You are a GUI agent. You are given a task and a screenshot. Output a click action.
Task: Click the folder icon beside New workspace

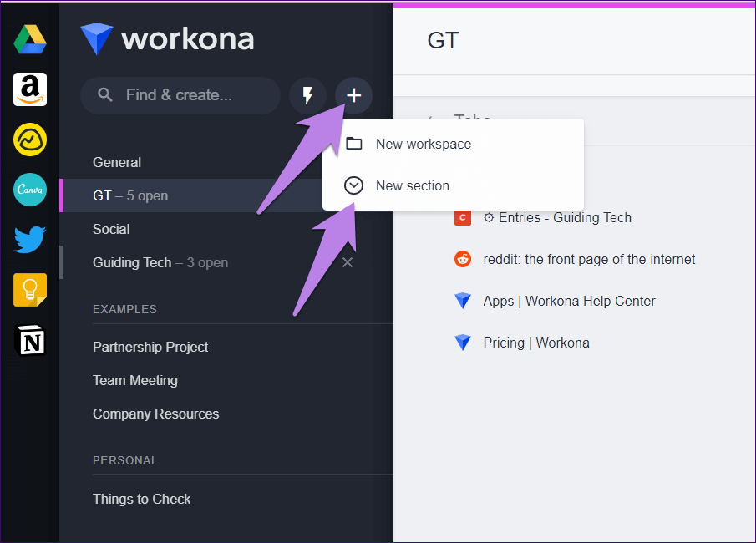354,143
